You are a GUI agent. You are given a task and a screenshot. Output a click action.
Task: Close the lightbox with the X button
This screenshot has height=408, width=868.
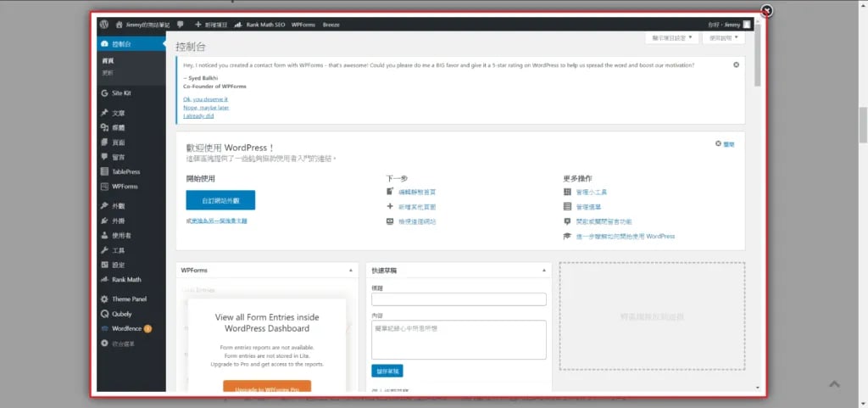(x=766, y=10)
